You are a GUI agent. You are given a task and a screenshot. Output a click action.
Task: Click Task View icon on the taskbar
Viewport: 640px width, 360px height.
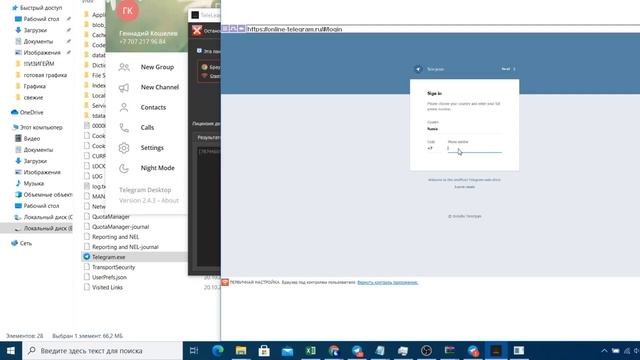coord(194,351)
